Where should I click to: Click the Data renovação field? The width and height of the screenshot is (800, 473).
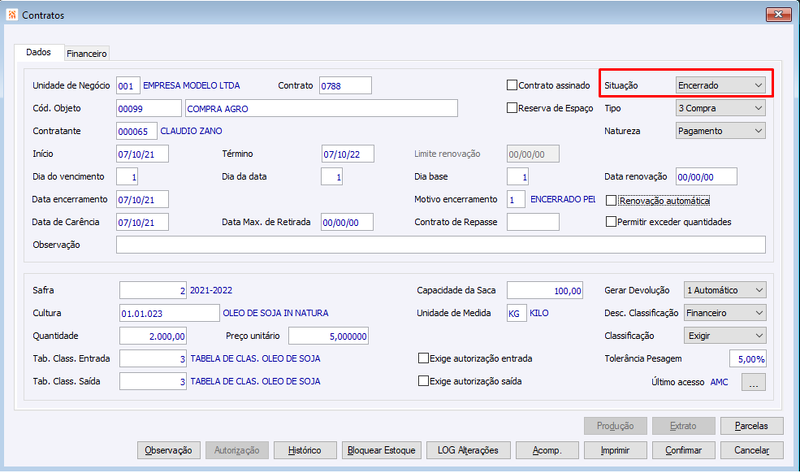tap(706, 177)
